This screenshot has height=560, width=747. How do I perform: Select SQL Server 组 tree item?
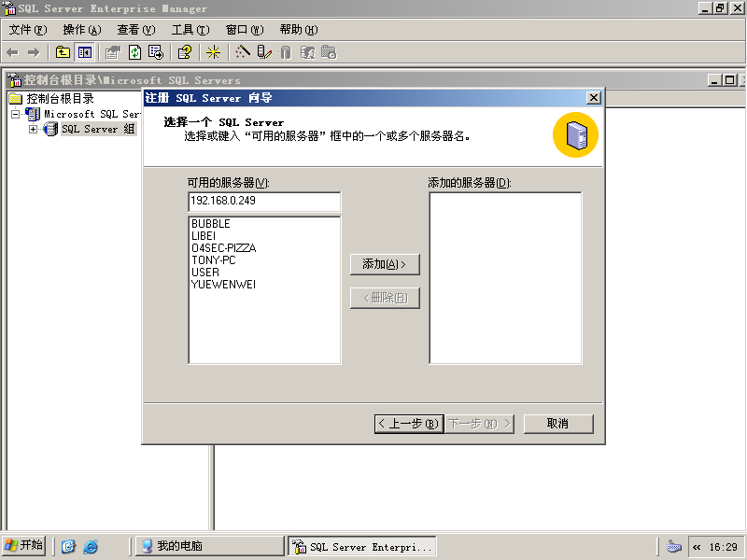tap(99, 129)
